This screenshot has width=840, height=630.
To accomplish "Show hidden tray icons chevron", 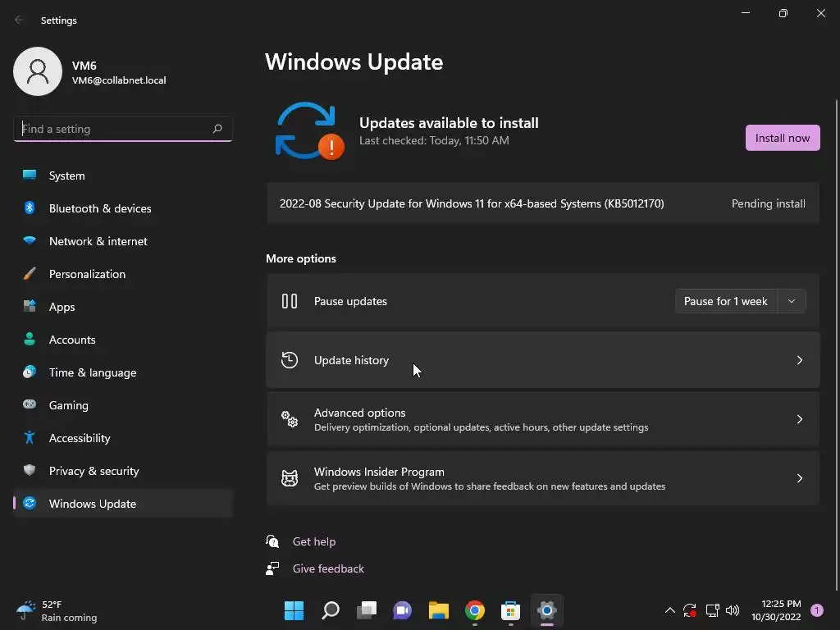I will (x=669, y=610).
